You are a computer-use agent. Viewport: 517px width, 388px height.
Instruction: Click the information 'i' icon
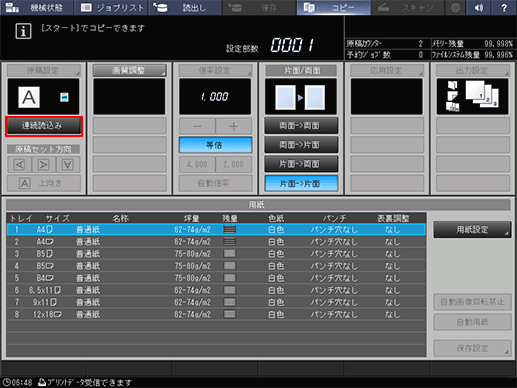[23, 31]
